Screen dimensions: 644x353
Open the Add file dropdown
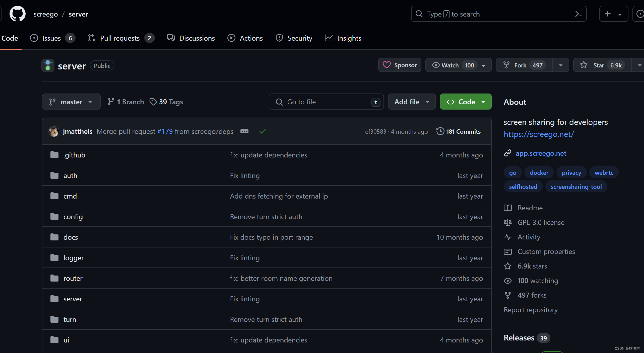[412, 102]
